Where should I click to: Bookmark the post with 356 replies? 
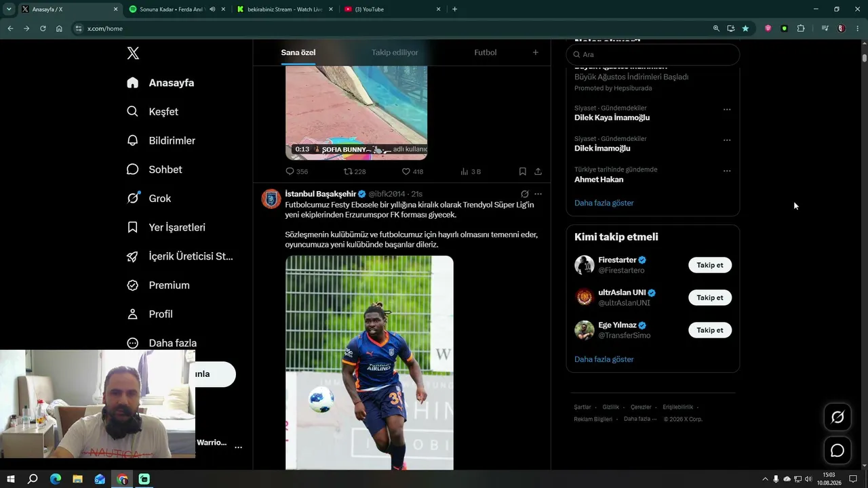click(522, 171)
